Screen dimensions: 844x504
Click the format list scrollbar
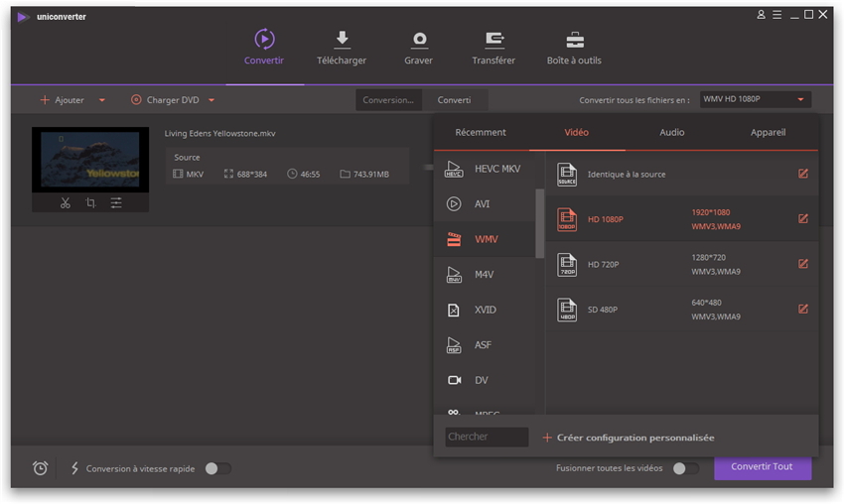539,223
